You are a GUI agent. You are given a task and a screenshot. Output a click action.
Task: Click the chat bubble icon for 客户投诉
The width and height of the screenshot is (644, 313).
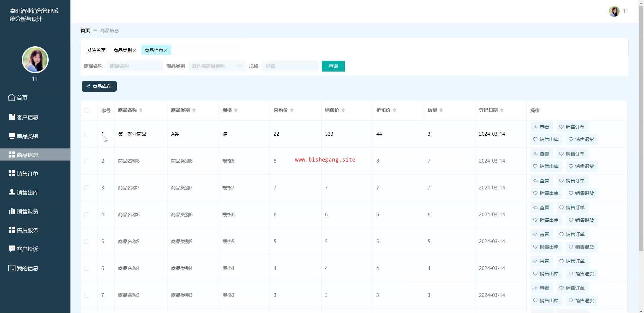(12, 249)
